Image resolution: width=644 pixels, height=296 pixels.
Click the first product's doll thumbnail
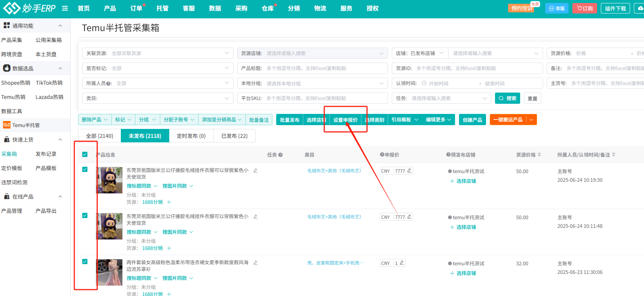109,180
